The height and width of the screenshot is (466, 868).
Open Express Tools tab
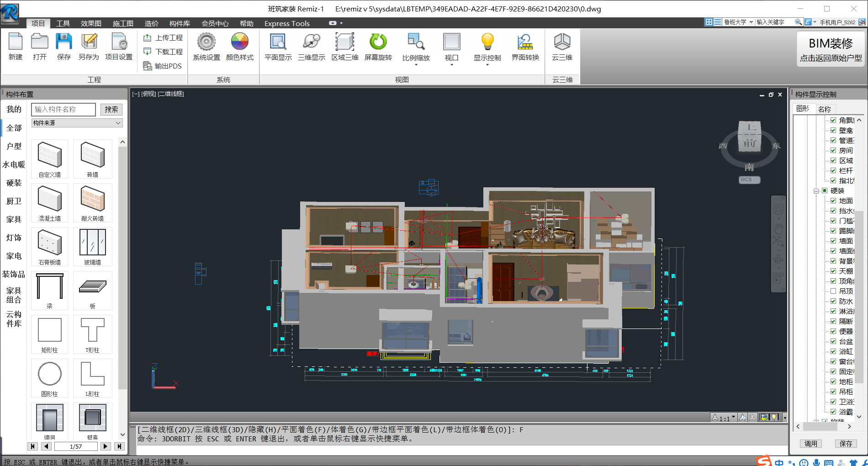(x=287, y=23)
